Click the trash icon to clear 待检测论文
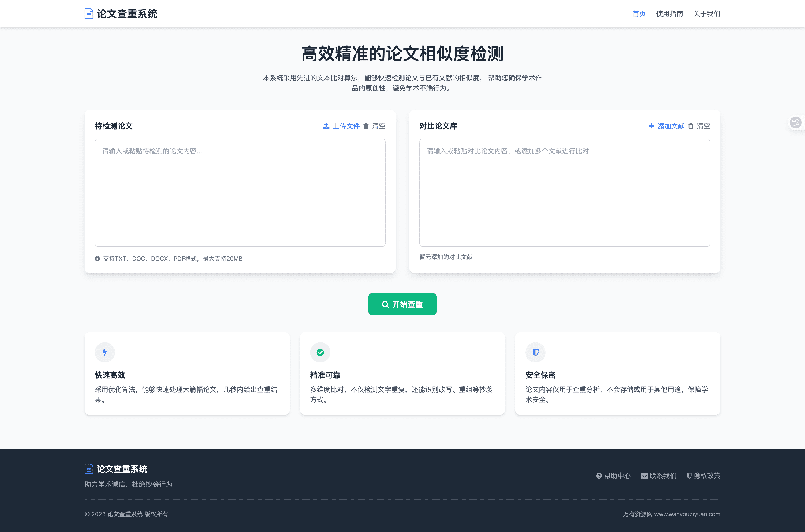The image size is (805, 532). pyautogui.click(x=366, y=126)
